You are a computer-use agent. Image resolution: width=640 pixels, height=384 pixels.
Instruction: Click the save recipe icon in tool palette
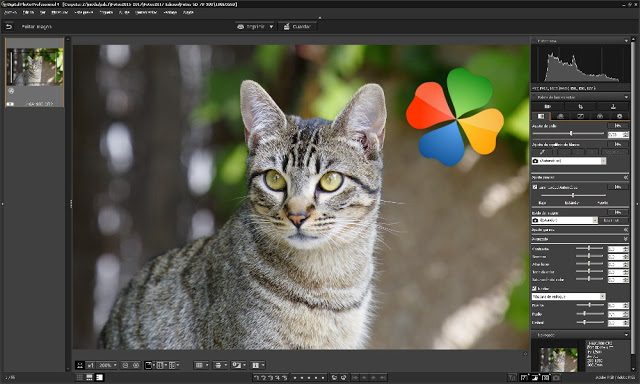click(x=613, y=107)
